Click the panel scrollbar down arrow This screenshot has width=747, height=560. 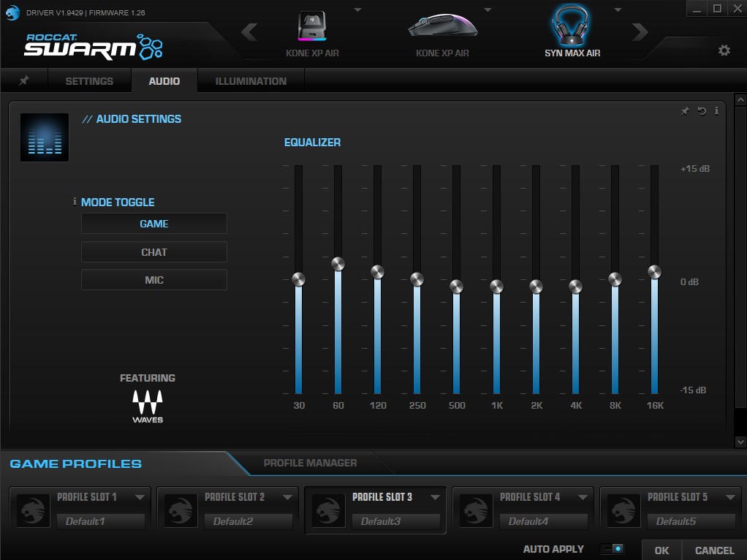tap(740, 442)
